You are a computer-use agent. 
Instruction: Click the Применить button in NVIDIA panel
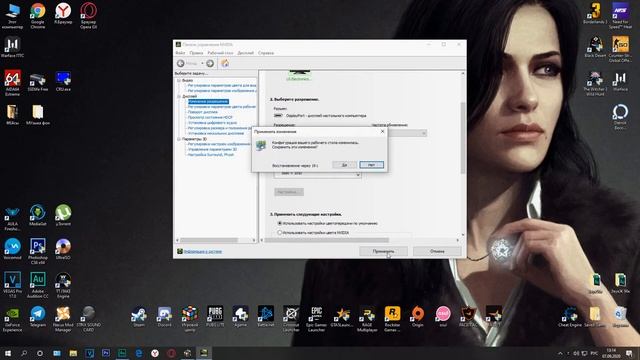pyautogui.click(x=383, y=251)
